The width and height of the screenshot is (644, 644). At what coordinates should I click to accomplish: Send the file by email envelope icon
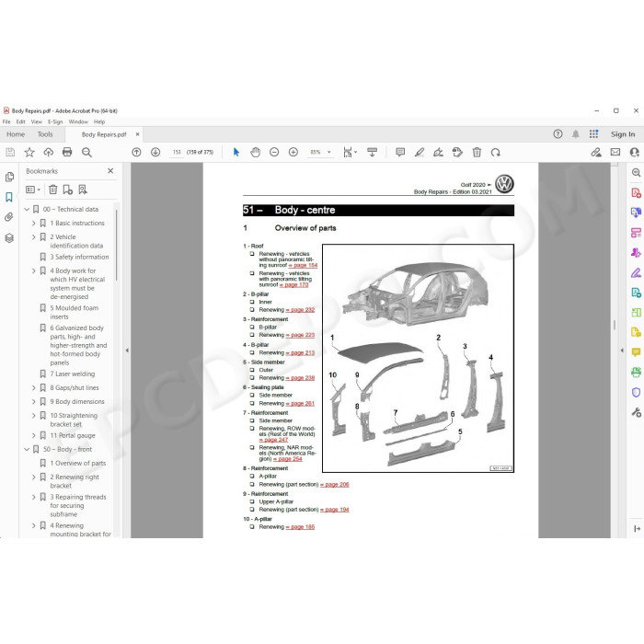coord(615,153)
